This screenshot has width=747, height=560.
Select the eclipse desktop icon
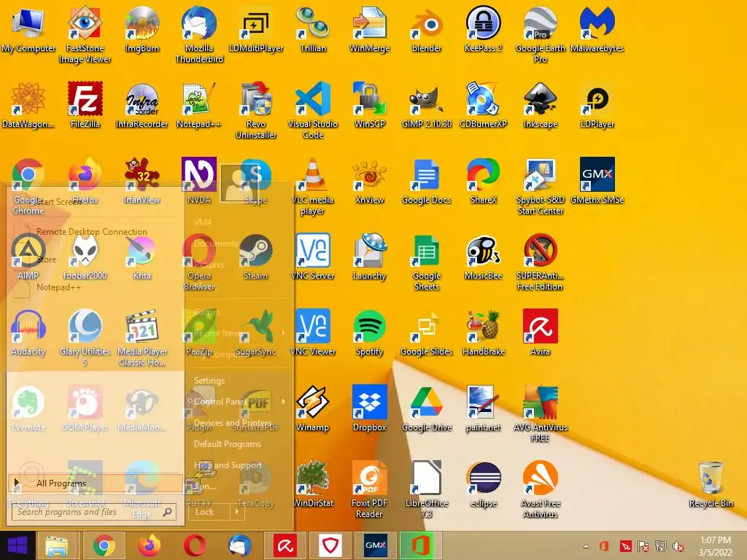(483, 484)
